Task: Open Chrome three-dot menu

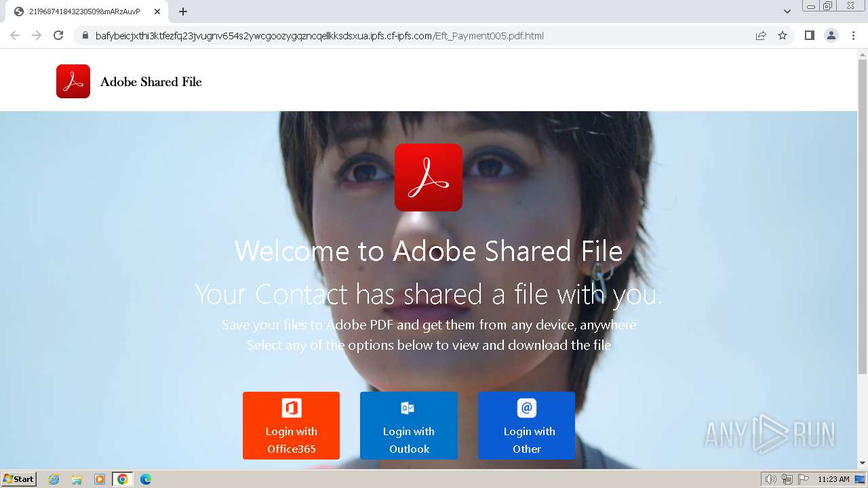Action: click(x=853, y=35)
